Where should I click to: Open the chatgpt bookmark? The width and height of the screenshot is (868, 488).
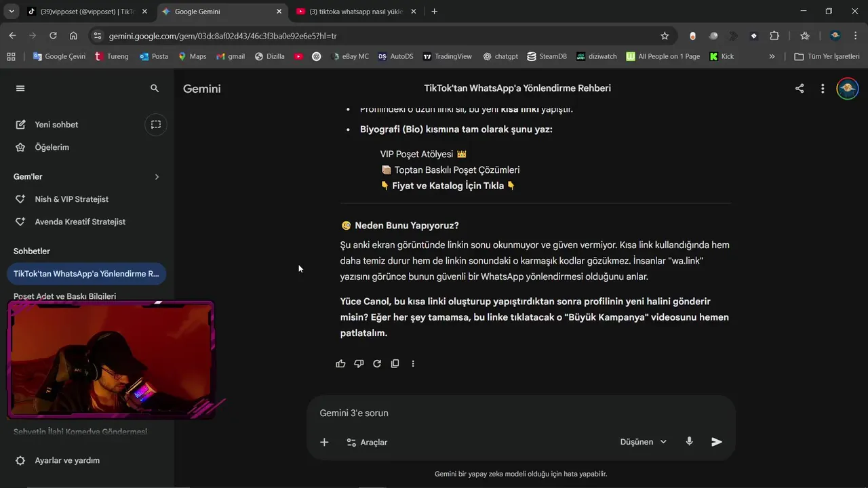click(x=500, y=56)
